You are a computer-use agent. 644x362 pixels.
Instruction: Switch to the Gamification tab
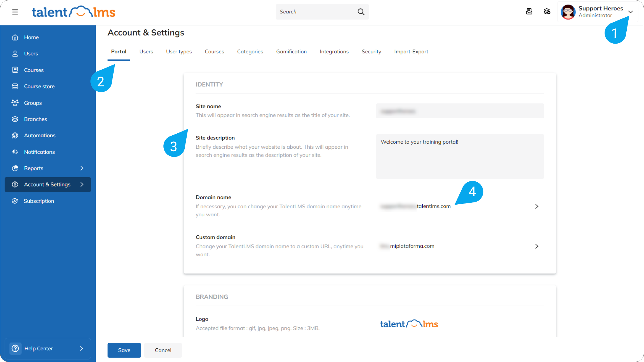pyautogui.click(x=291, y=52)
